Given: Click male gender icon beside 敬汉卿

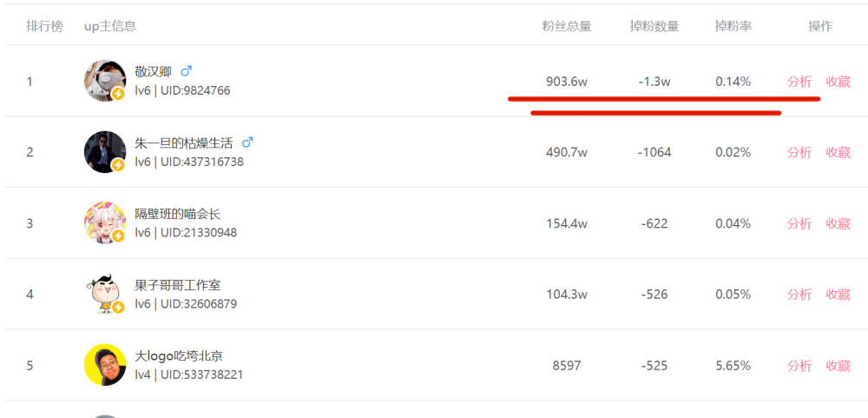Looking at the screenshot, I should (x=186, y=71).
